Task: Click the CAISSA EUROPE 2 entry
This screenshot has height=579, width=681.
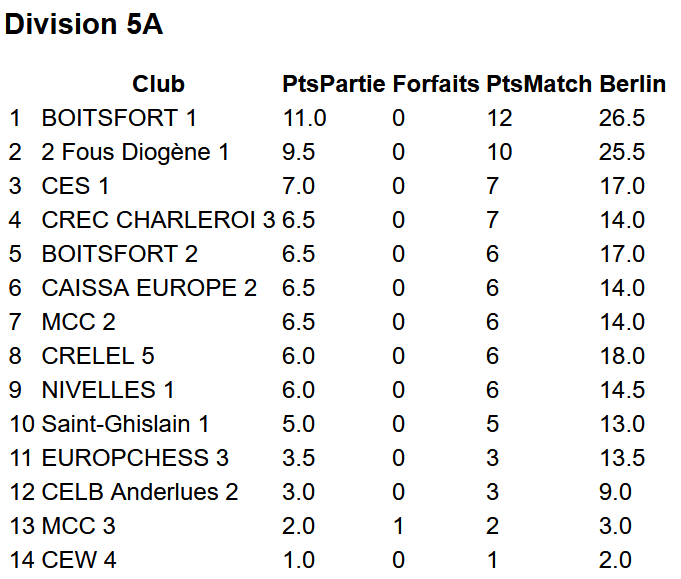Action: point(149,288)
